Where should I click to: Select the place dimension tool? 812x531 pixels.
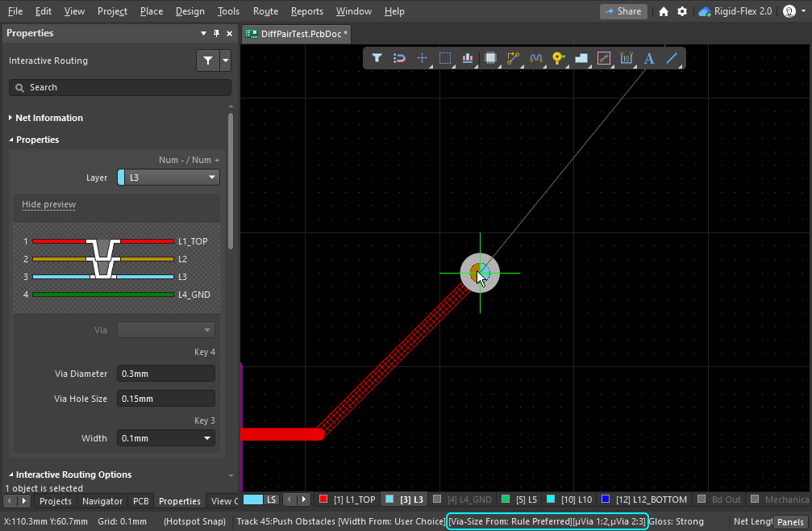point(627,58)
